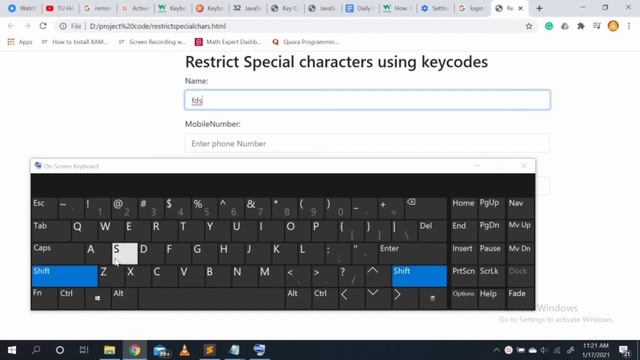The height and width of the screenshot is (360, 640).
Task: Click left Alt key on keyboard
Action: click(124, 298)
